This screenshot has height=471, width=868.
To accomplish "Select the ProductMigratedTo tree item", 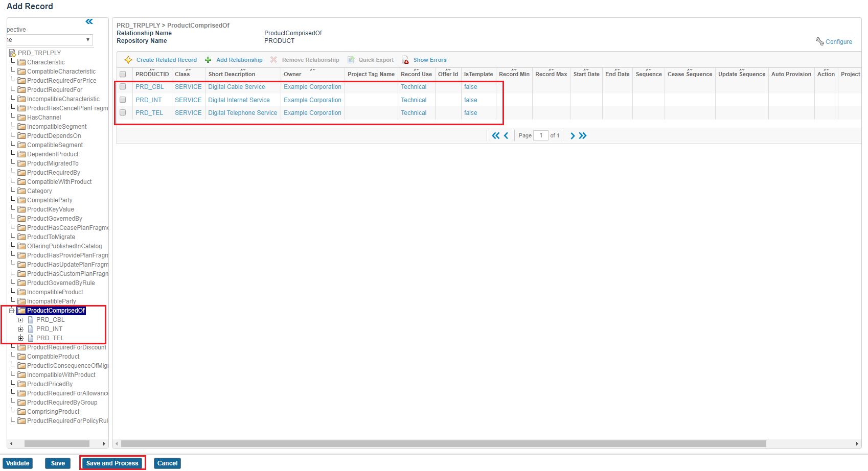I will pyautogui.click(x=53, y=163).
